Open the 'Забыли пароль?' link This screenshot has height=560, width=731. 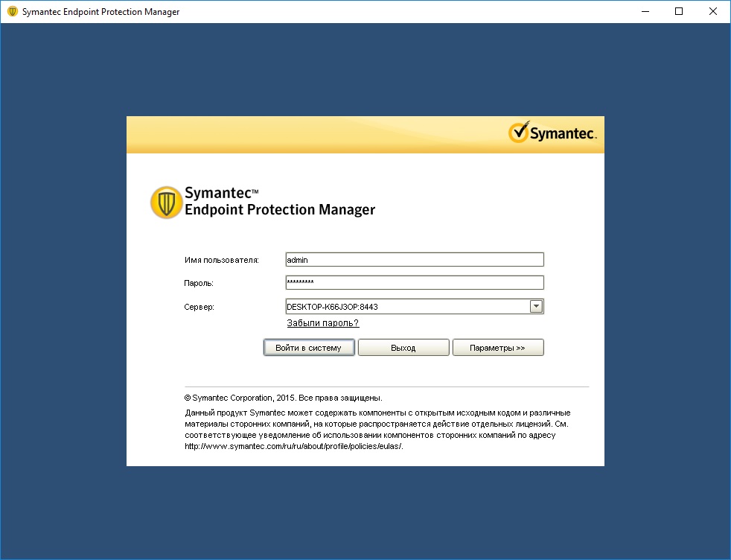click(x=322, y=323)
